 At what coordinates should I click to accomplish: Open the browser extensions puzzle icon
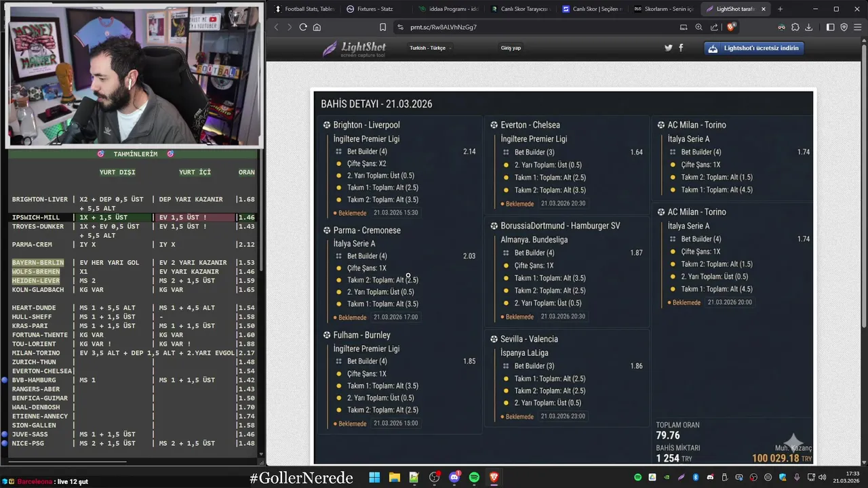pos(795,27)
